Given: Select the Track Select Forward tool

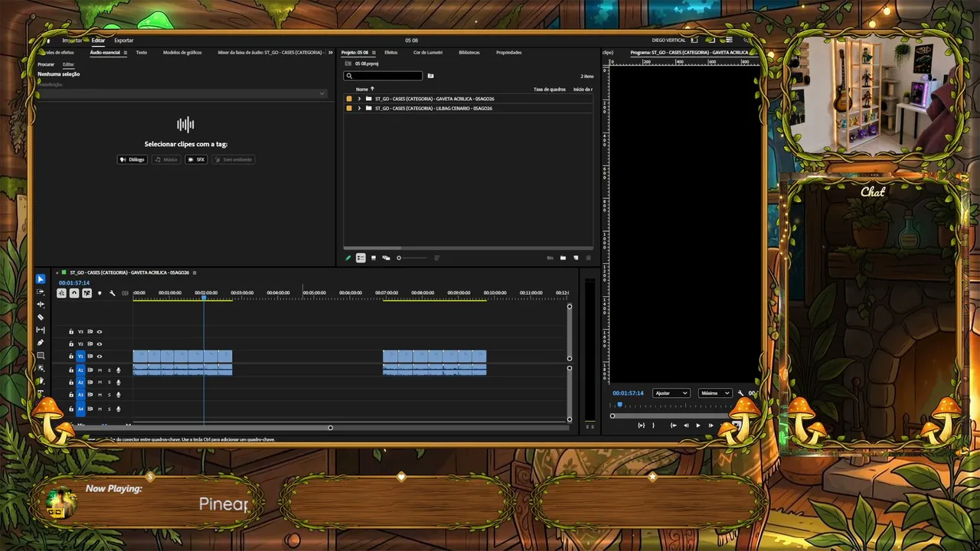Looking at the screenshot, I should point(41,292).
